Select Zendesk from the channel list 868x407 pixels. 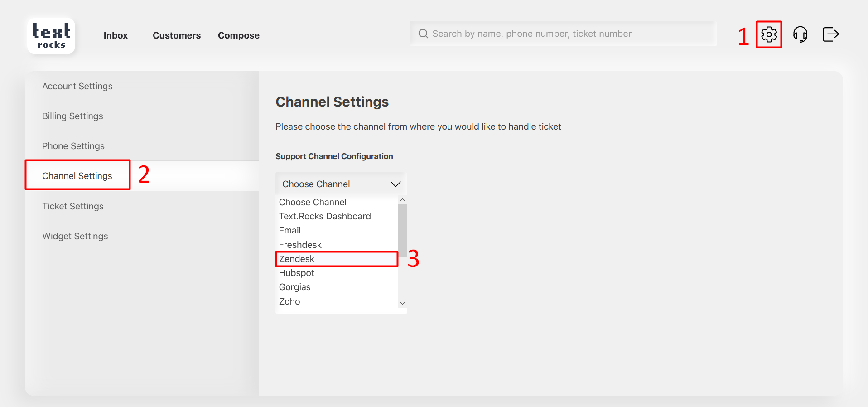(297, 259)
